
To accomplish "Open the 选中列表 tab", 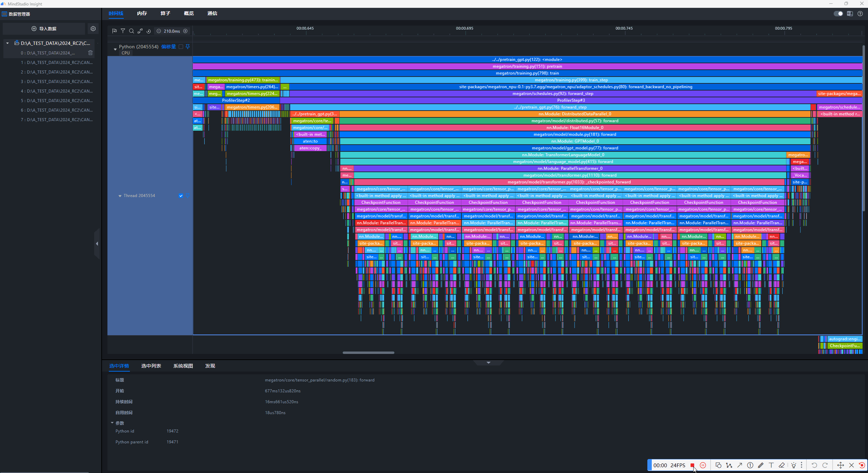I will pyautogui.click(x=151, y=366).
